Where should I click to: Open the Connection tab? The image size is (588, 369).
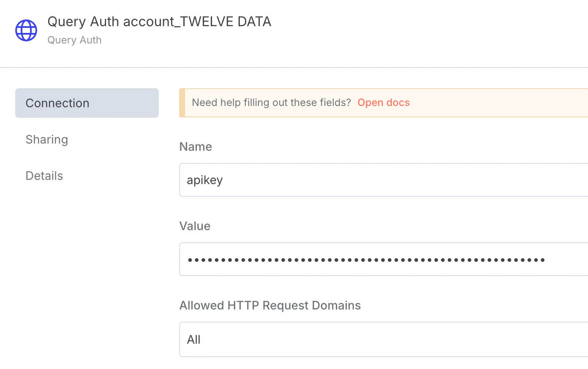87,103
